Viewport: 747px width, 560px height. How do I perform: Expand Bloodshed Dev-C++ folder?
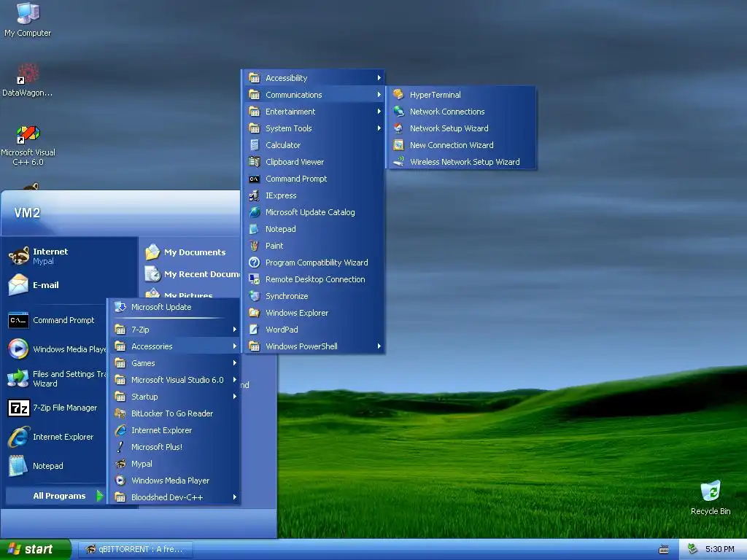pyautogui.click(x=174, y=497)
